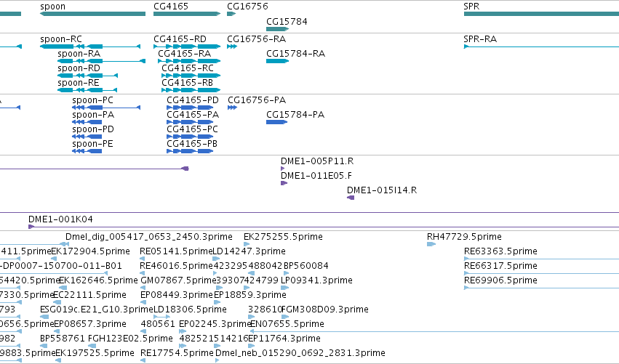Choose EST FGM308D09.3prime

pyautogui.click(x=325, y=310)
